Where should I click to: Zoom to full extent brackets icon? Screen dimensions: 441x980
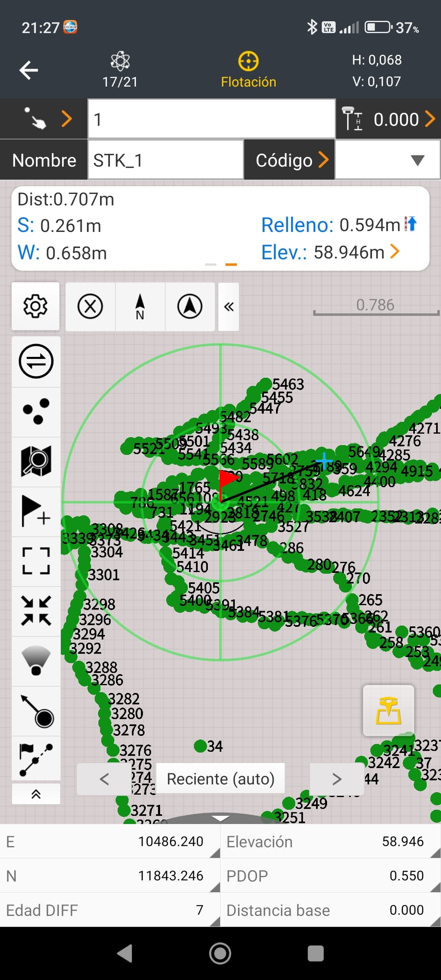pos(36,561)
